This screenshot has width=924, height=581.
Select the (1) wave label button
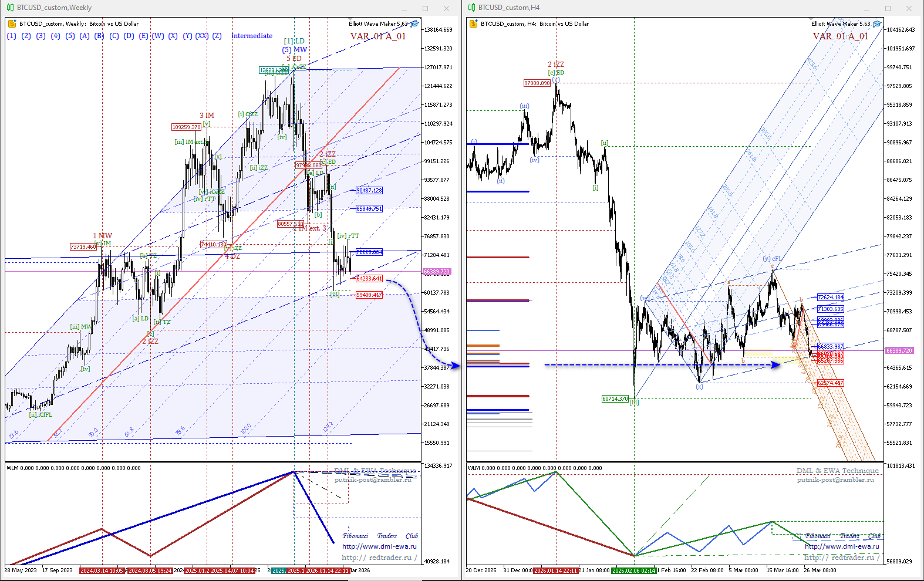(x=12, y=36)
